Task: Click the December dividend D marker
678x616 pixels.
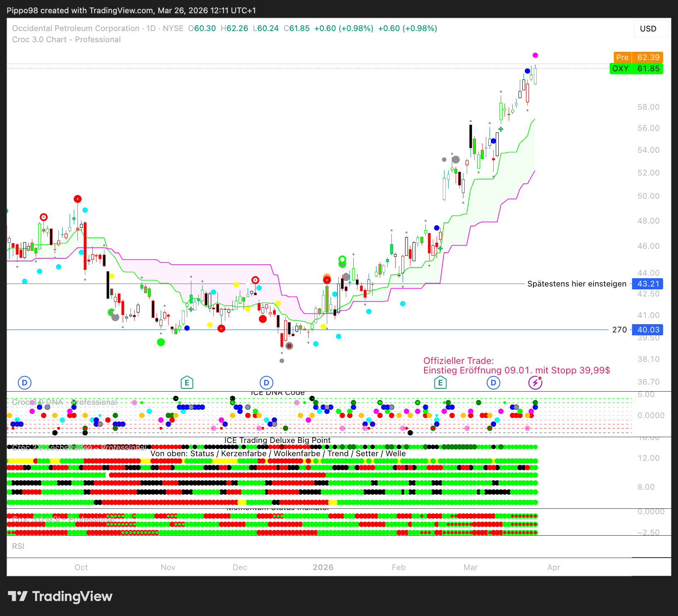Action: 266,383
